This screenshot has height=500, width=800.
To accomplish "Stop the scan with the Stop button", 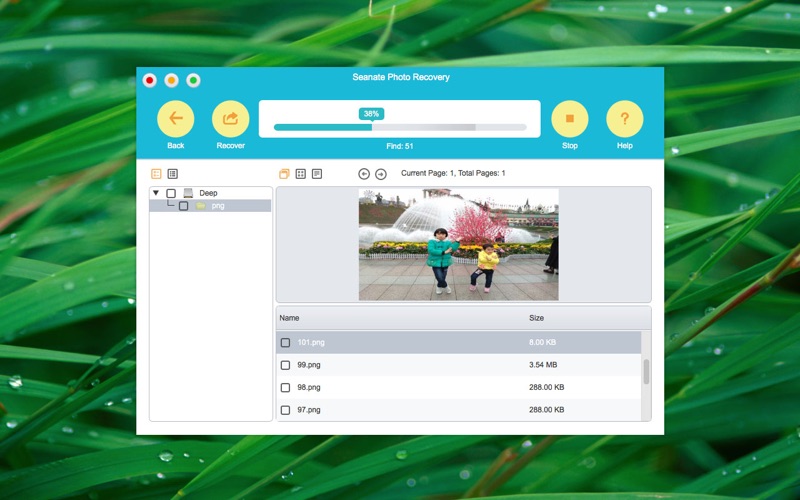I will pyautogui.click(x=570, y=119).
